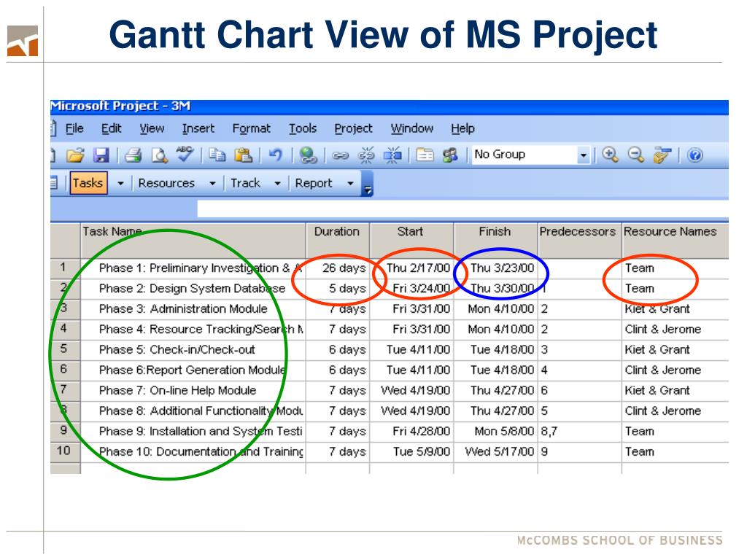
Task: Expand the Tasks dropdown arrow
Action: click(x=120, y=183)
